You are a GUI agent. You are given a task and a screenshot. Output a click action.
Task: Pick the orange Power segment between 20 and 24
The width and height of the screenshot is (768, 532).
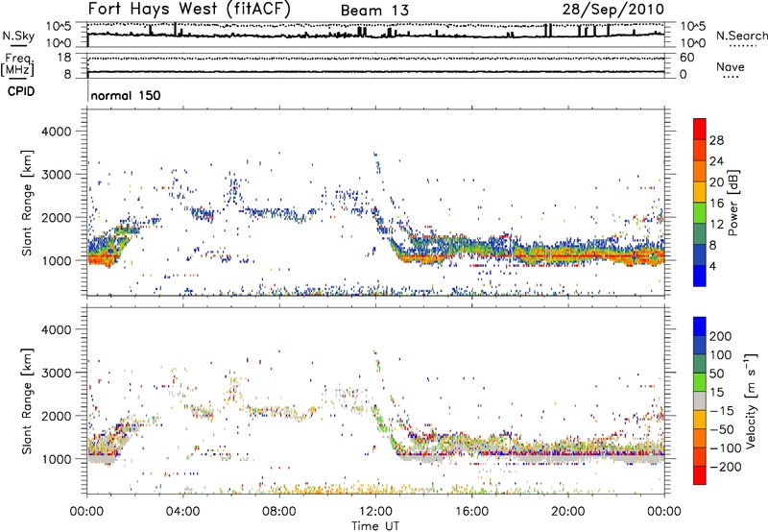tap(700, 171)
